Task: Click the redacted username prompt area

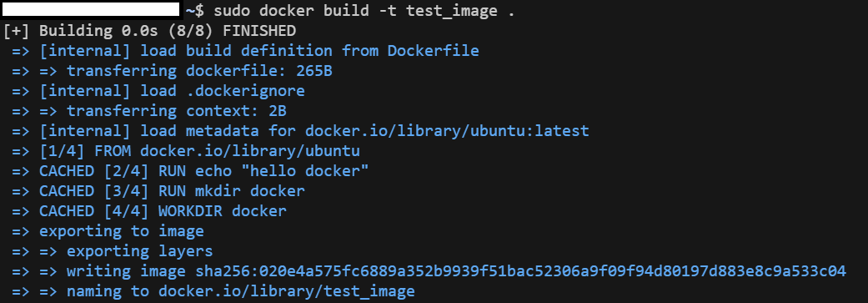Action: (91, 9)
